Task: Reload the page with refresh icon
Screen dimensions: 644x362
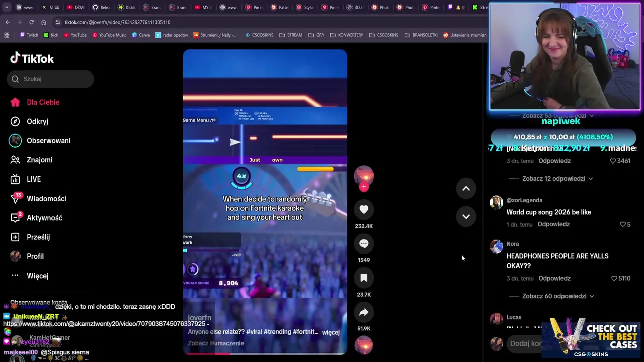Action: click(31, 22)
